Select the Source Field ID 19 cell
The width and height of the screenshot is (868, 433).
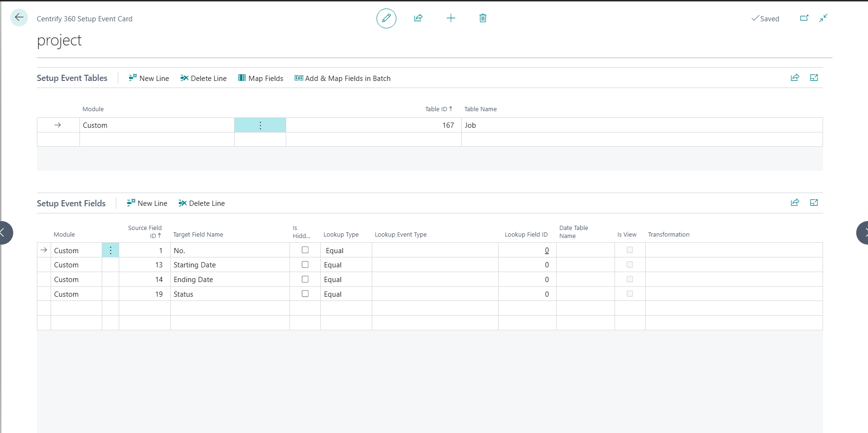145,294
